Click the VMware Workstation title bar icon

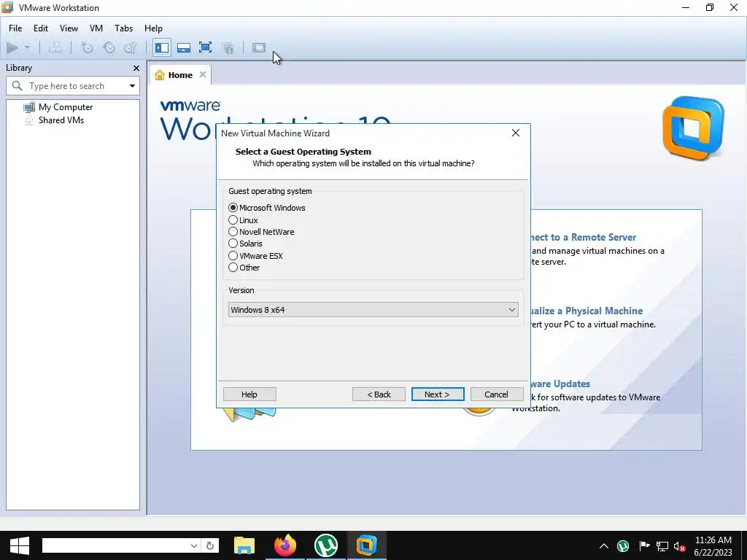[x=7, y=7]
